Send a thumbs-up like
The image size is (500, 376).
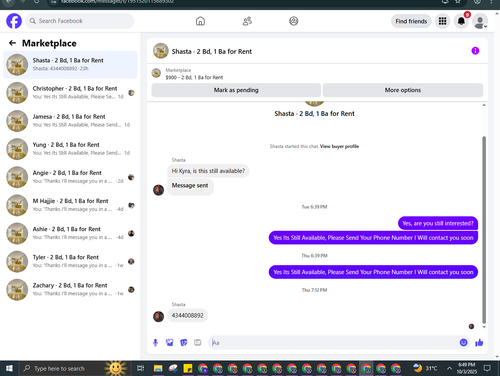(x=479, y=342)
